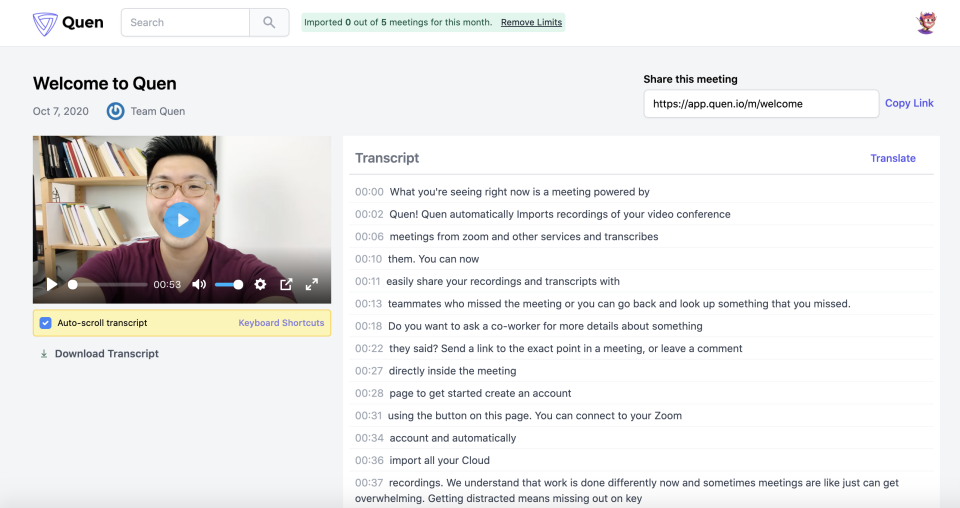The image size is (960, 508).
Task: Click the Transcript heading
Action: pos(387,159)
